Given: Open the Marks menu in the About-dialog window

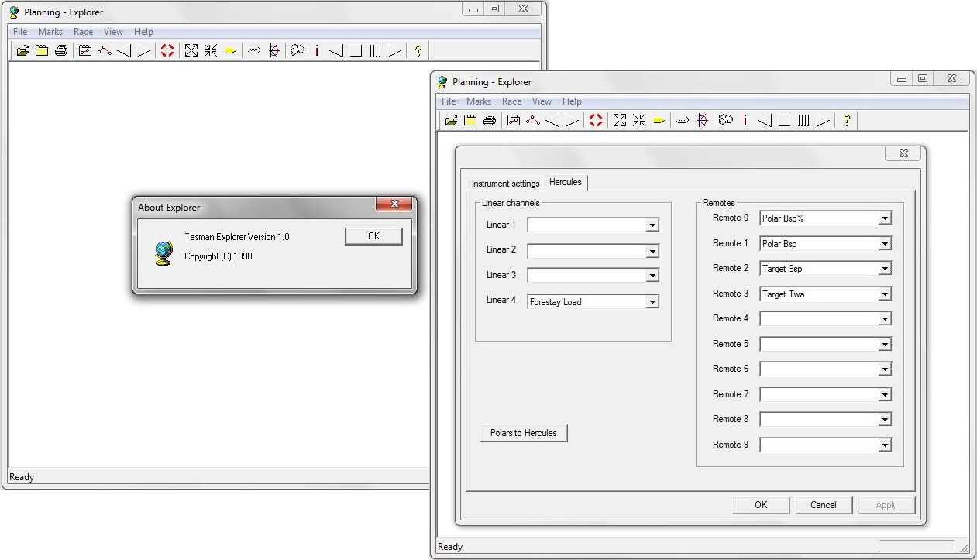Looking at the screenshot, I should pyautogui.click(x=50, y=32).
